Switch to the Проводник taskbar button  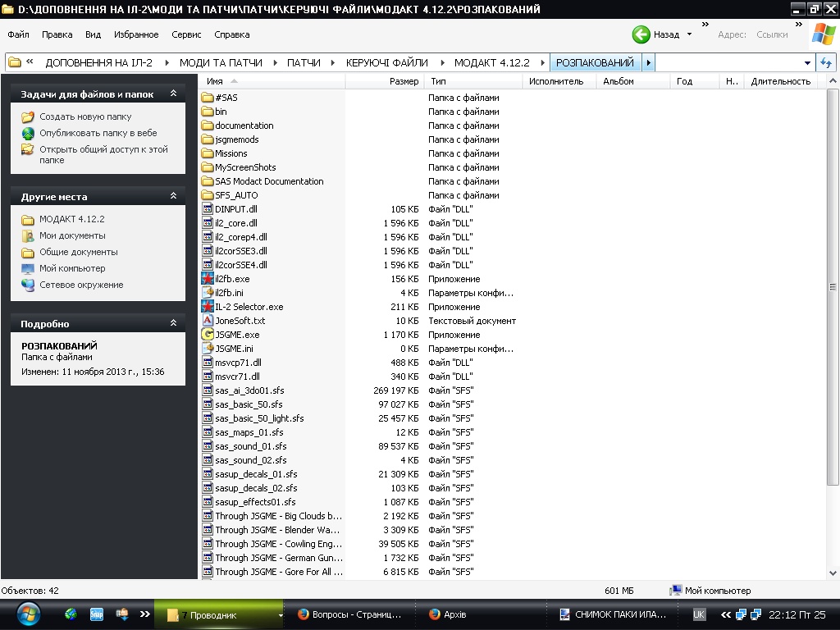pos(220,614)
